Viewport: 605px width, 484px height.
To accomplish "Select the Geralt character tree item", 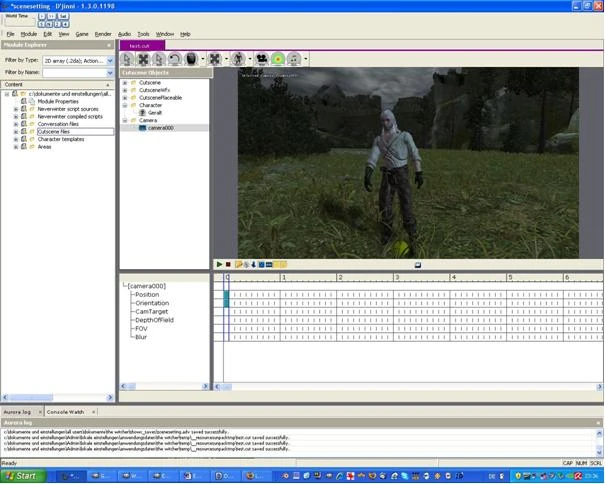I will click(155, 113).
